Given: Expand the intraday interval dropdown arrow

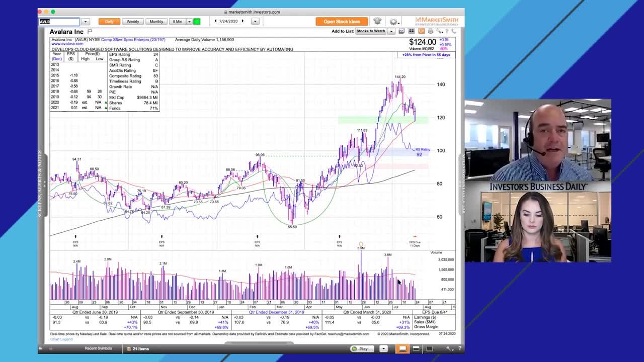Looking at the screenshot, I should (189, 22).
